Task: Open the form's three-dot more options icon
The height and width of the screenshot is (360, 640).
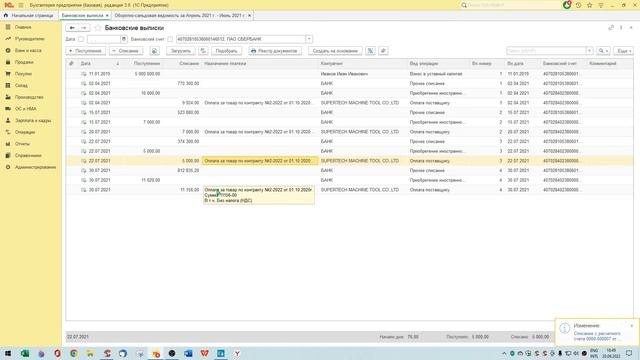Action: [x=621, y=28]
